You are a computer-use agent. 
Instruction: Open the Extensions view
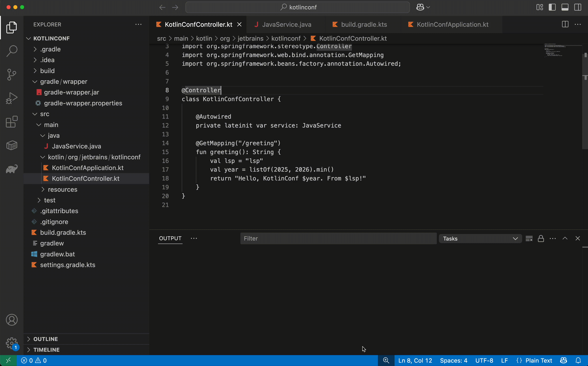point(11,122)
